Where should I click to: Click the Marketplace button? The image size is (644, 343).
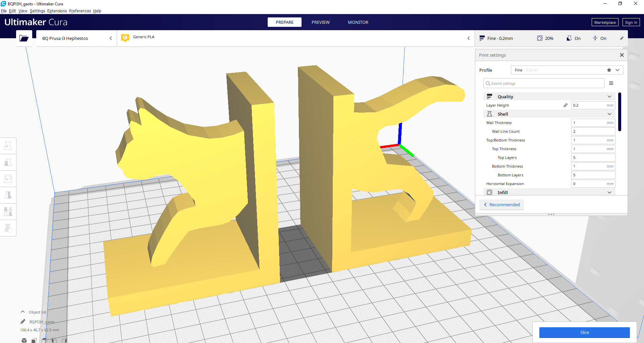605,22
